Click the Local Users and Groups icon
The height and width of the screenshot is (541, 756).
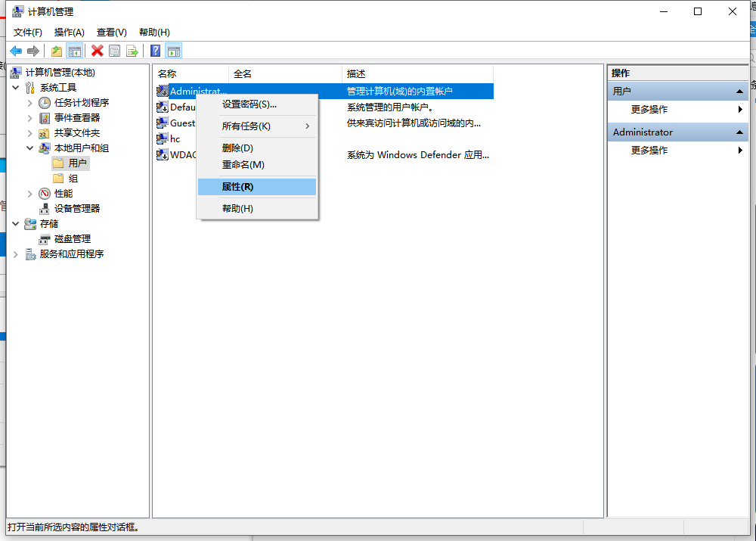point(45,148)
